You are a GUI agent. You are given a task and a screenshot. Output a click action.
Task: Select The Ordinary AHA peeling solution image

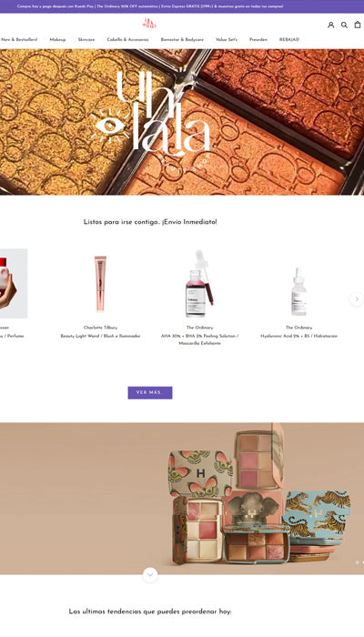(199, 284)
